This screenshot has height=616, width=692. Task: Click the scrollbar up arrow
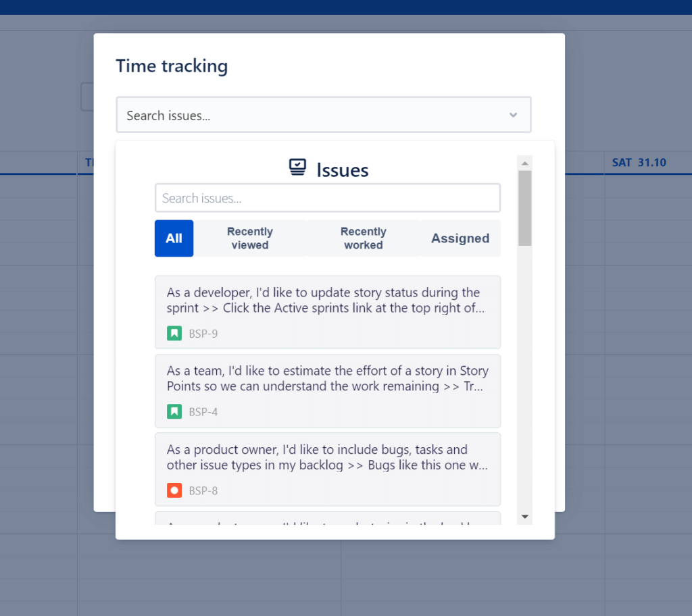pyautogui.click(x=524, y=163)
